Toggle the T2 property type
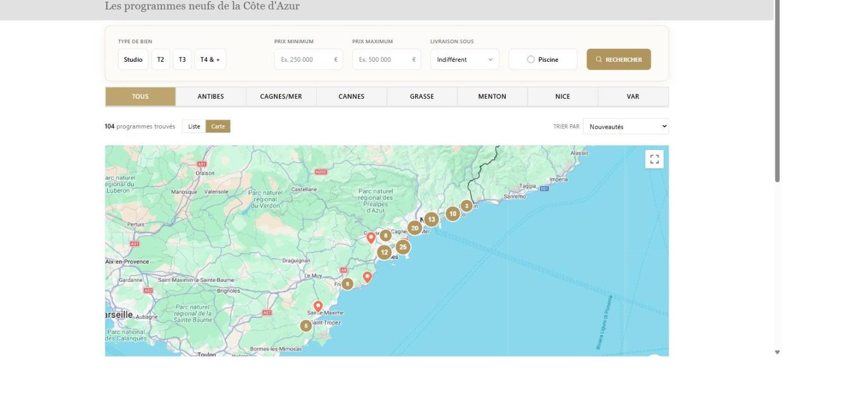The image size is (868, 401). point(161,60)
